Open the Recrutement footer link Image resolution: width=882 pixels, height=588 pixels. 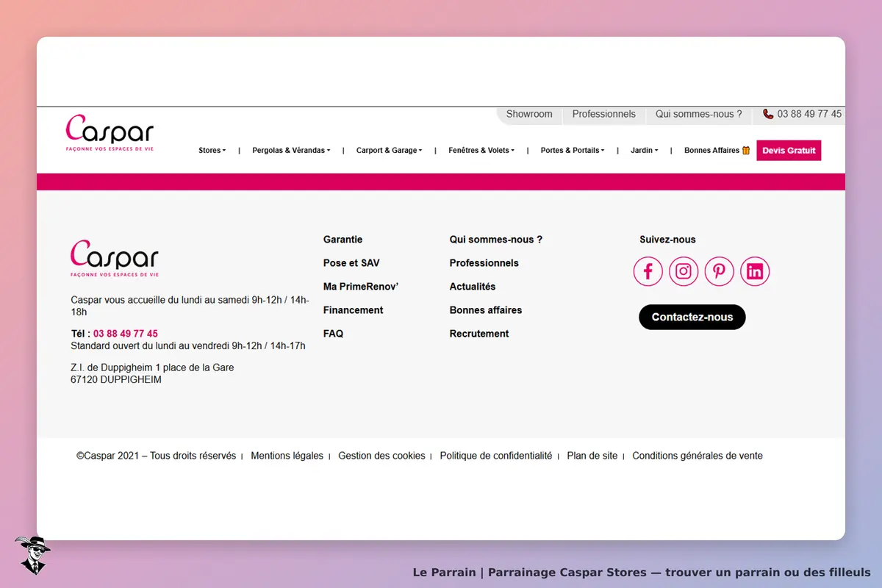(479, 334)
